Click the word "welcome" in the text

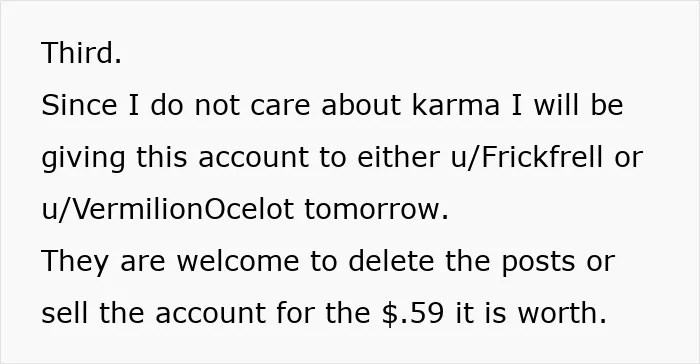click(238, 261)
